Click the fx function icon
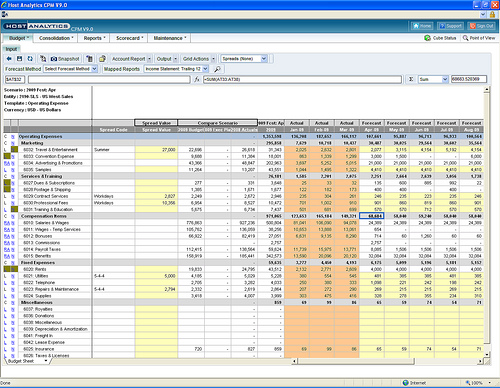The width and height of the screenshot is (500, 388). (x=197, y=79)
